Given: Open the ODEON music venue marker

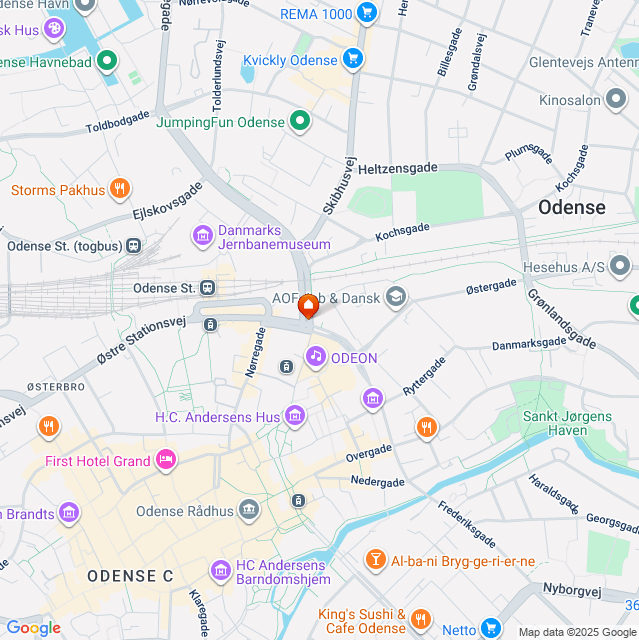Looking at the screenshot, I should click(x=316, y=357).
